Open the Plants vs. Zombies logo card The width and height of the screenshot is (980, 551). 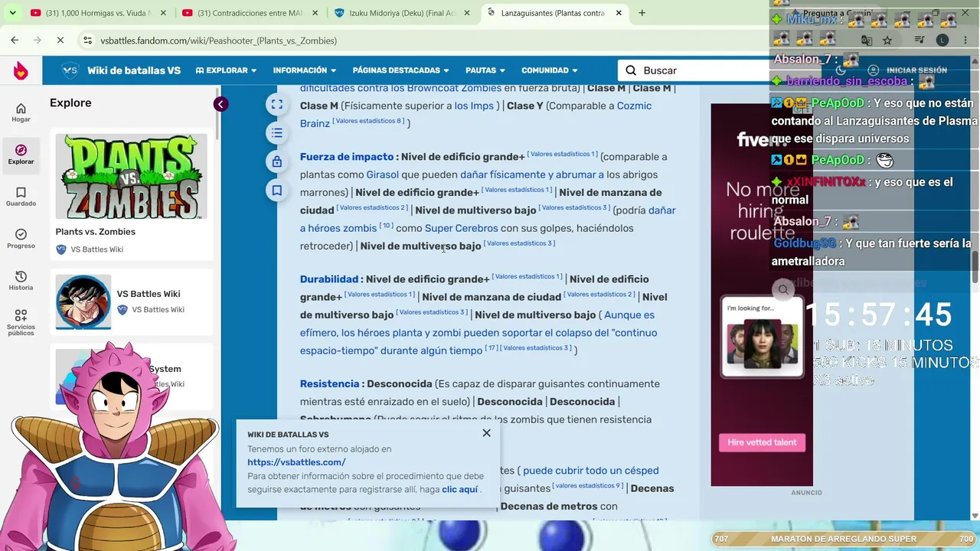click(x=131, y=176)
